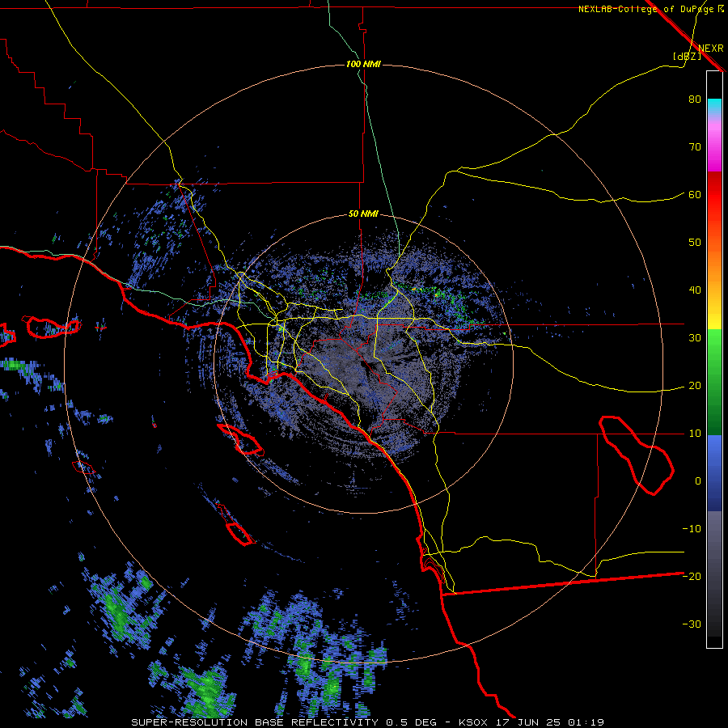Click the -30 dBZ scale value
This screenshot has height=728, width=728.
coord(692,624)
